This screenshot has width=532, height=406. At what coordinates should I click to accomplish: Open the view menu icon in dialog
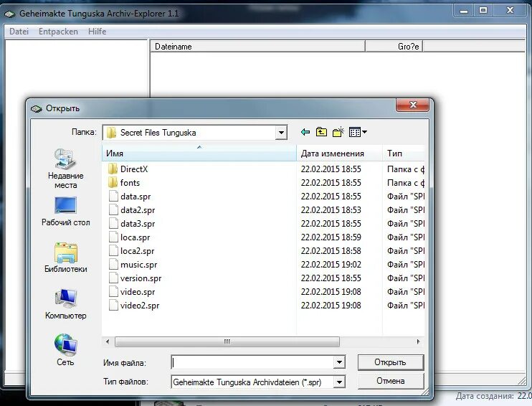(x=358, y=132)
